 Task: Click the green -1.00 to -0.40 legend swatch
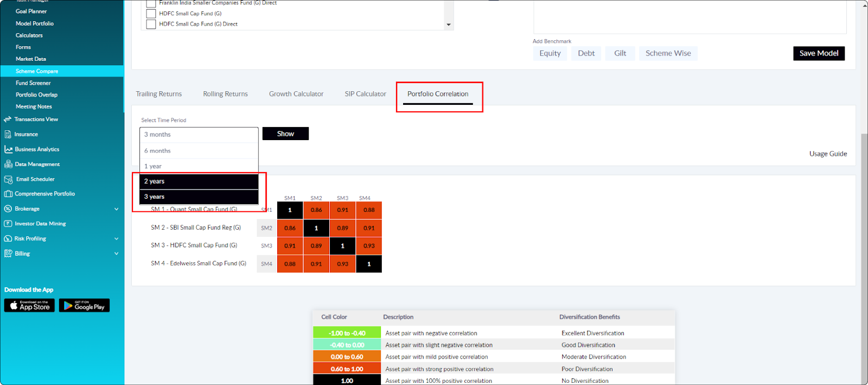(347, 333)
